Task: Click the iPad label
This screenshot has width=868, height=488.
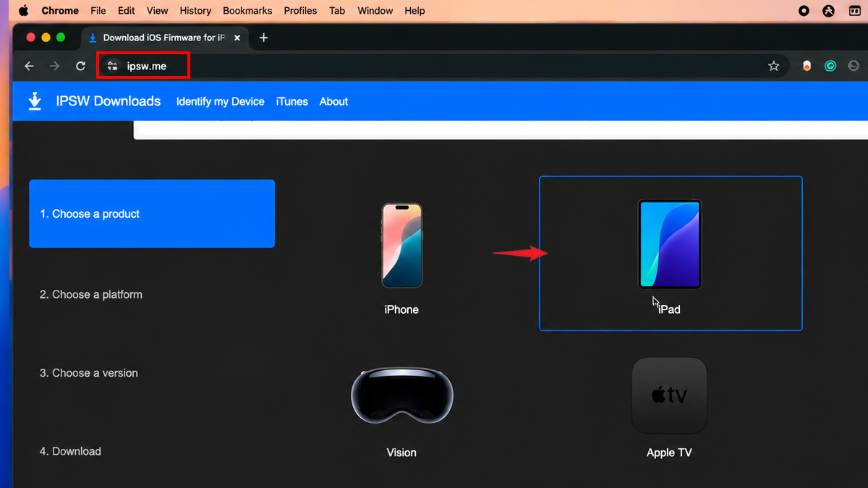Action: (669, 309)
